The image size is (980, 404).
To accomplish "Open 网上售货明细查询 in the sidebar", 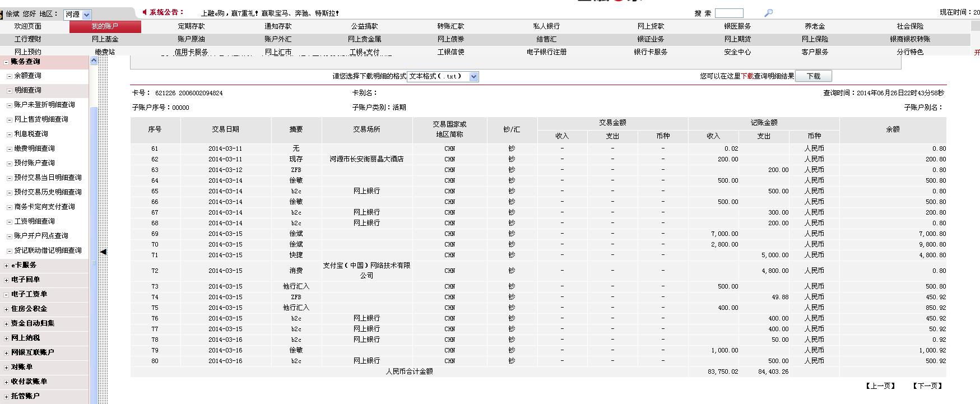I will click(41, 119).
